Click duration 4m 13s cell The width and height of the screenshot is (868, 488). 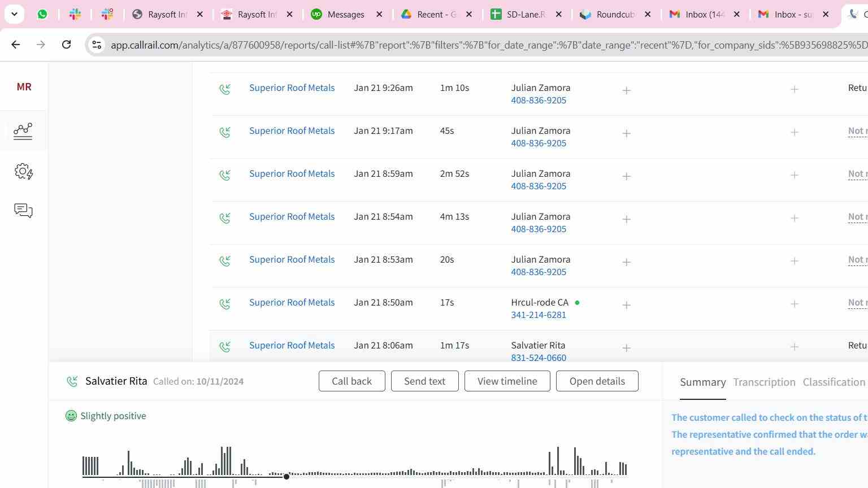click(x=454, y=216)
